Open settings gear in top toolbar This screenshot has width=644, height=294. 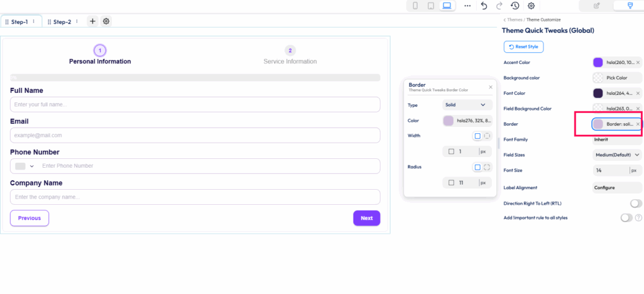coord(531,6)
